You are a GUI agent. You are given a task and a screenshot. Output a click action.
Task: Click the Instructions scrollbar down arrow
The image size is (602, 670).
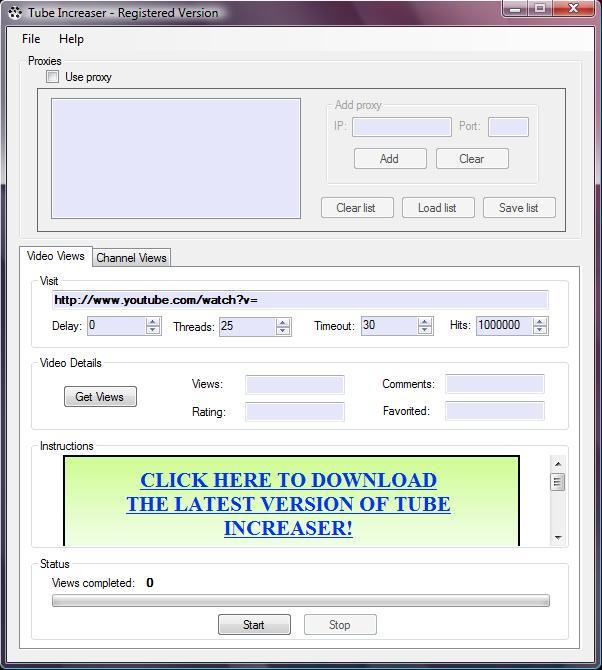pos(558,538)
